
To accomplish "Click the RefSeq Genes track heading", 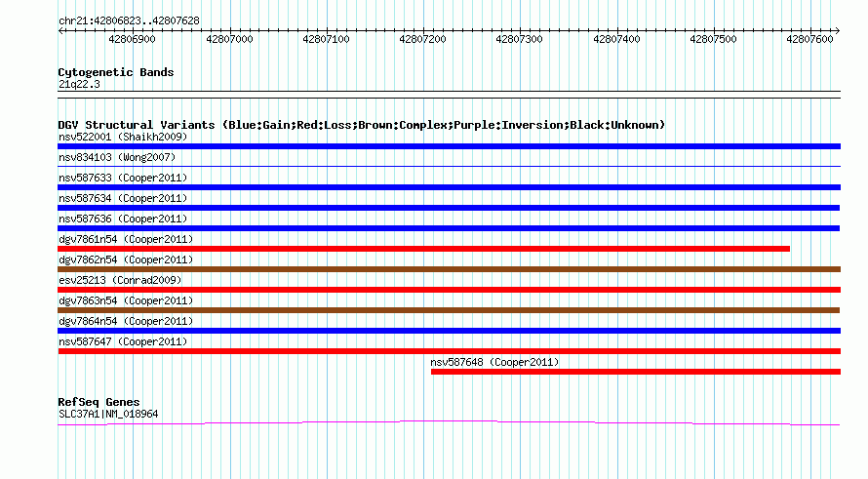I will pos(99,402).
